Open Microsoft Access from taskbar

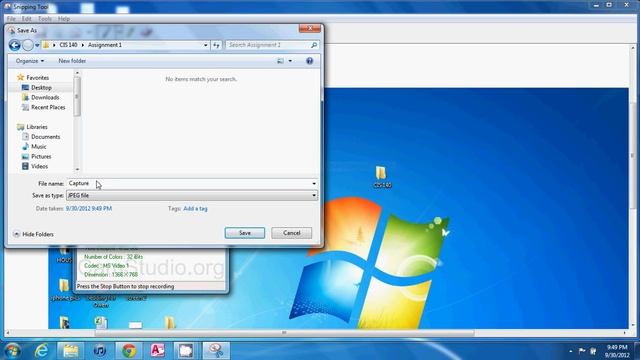[158, 351]
